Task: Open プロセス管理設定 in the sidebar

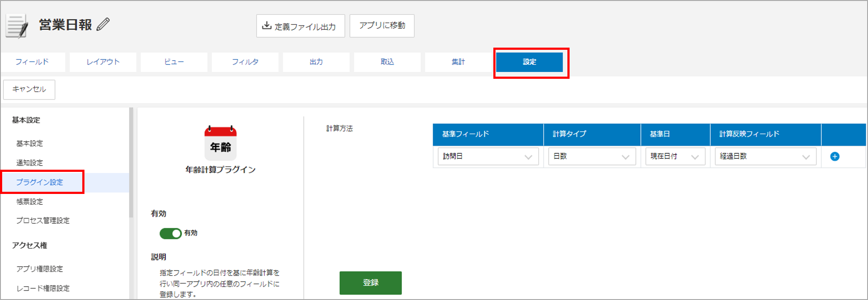Action: point(43,220)
